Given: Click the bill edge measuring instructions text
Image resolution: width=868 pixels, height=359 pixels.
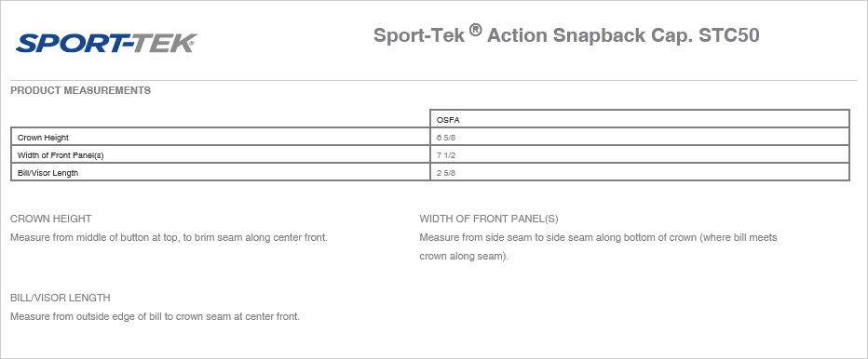Looking at the screenshot, I should (x=155, y=317).
